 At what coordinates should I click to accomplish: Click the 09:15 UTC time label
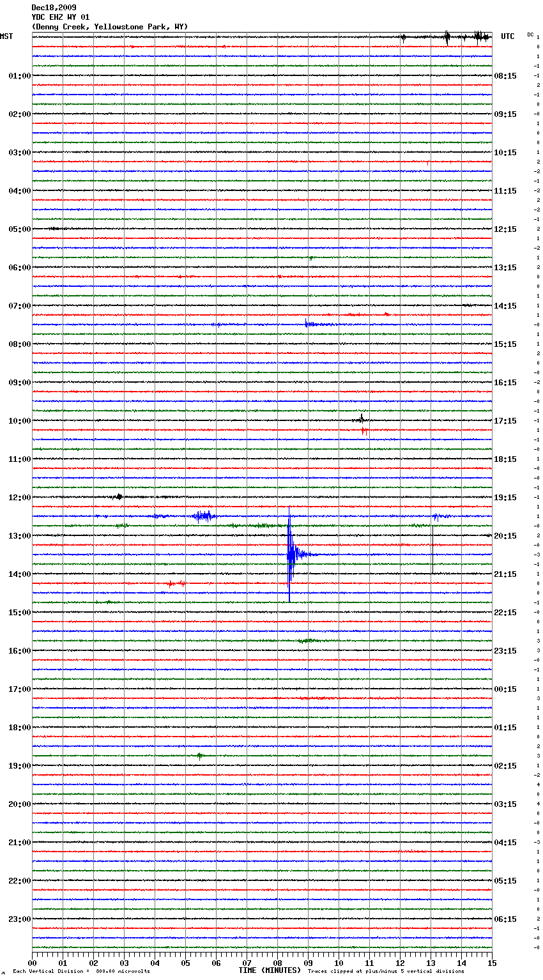(505, 114)
